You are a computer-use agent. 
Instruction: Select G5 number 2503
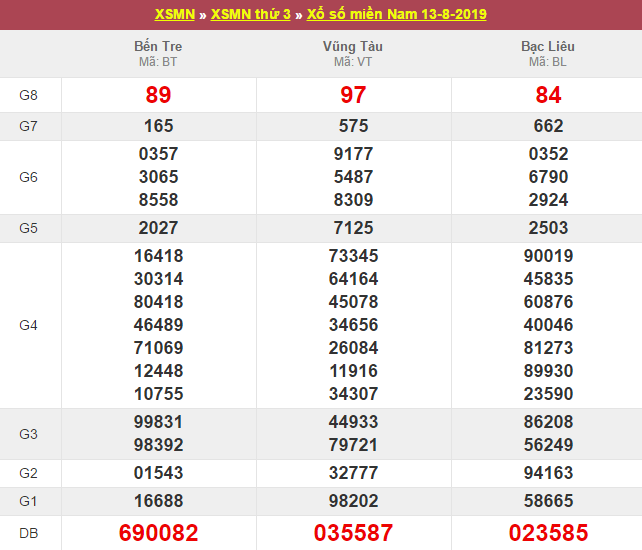[x=548, y=228]
